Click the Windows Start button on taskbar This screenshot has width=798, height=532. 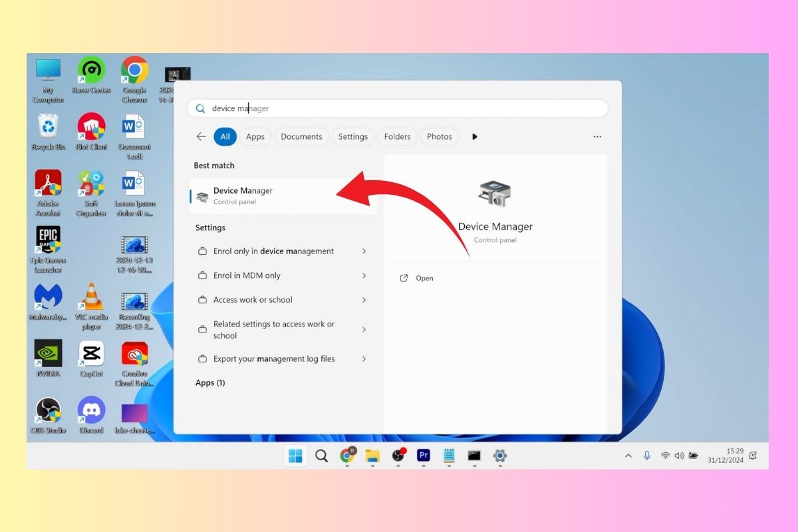(x=296, y=456)
